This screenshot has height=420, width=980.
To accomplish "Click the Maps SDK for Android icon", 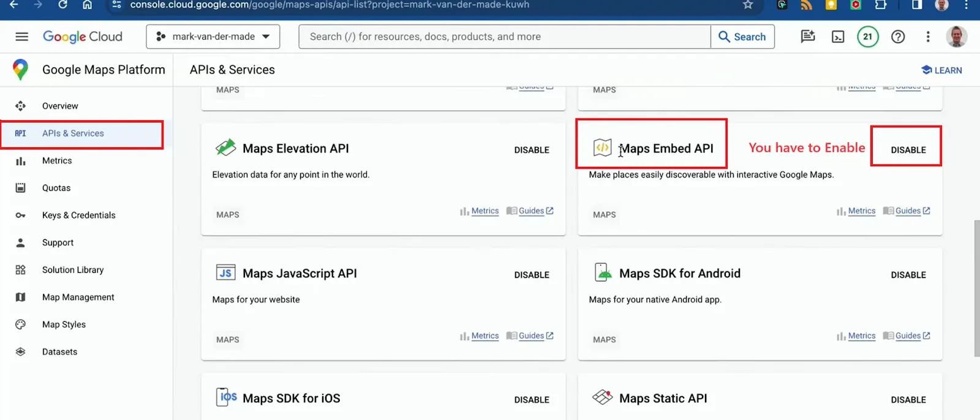I will 603,272.
